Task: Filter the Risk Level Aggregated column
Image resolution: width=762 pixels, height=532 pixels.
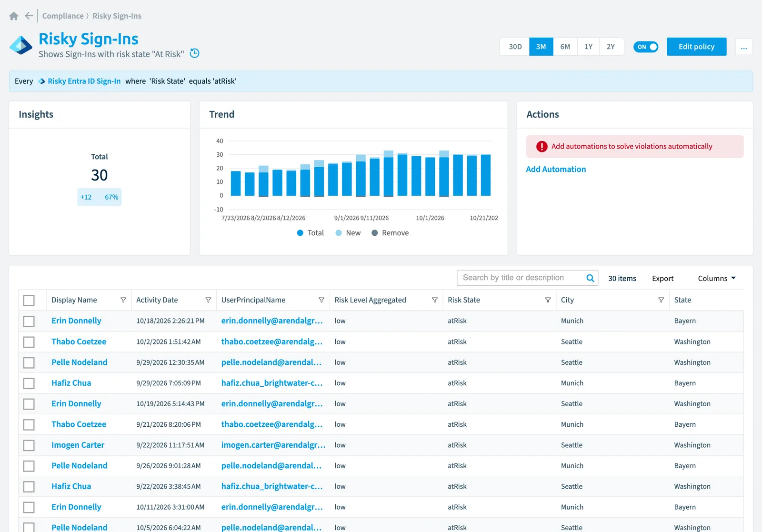Action: pyautogui.click(x=435, y=300)
